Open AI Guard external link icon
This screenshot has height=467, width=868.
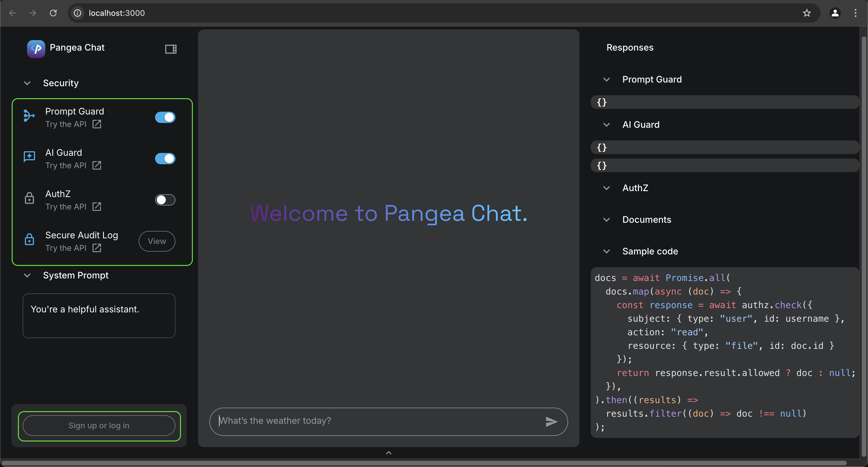[97, 165]
